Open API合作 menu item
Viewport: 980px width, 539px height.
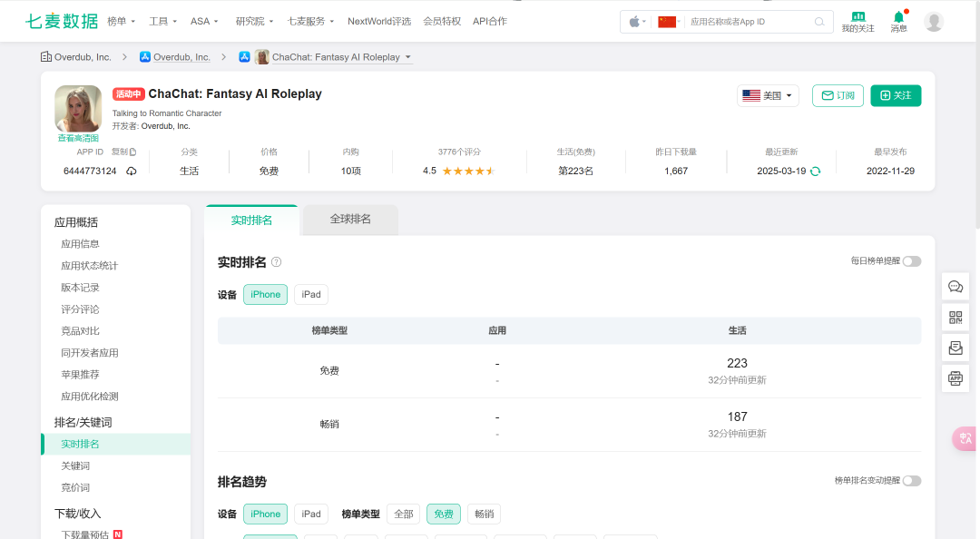(x=490, y=21)
